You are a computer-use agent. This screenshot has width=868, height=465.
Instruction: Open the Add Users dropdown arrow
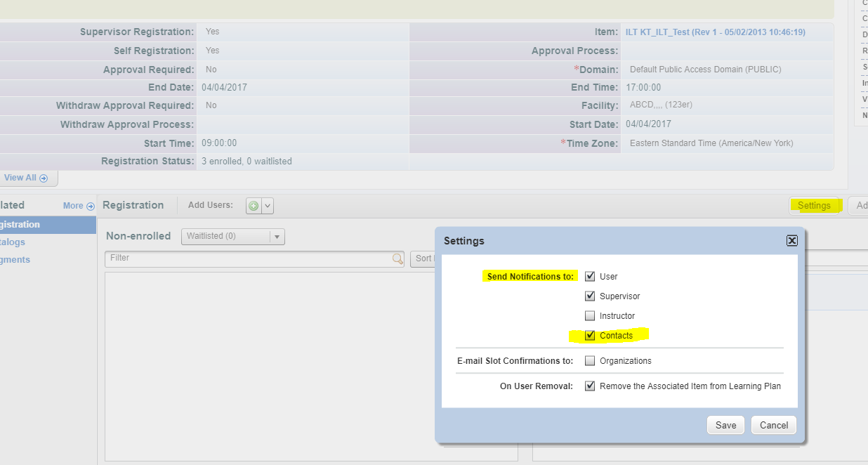pyautogui.click(x=268, y=206)
